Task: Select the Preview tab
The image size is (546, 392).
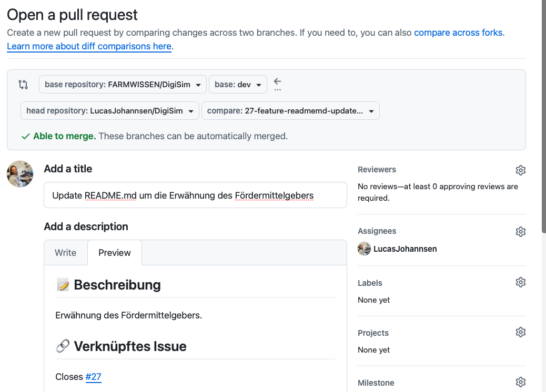Action: click(x=115, y=253)
